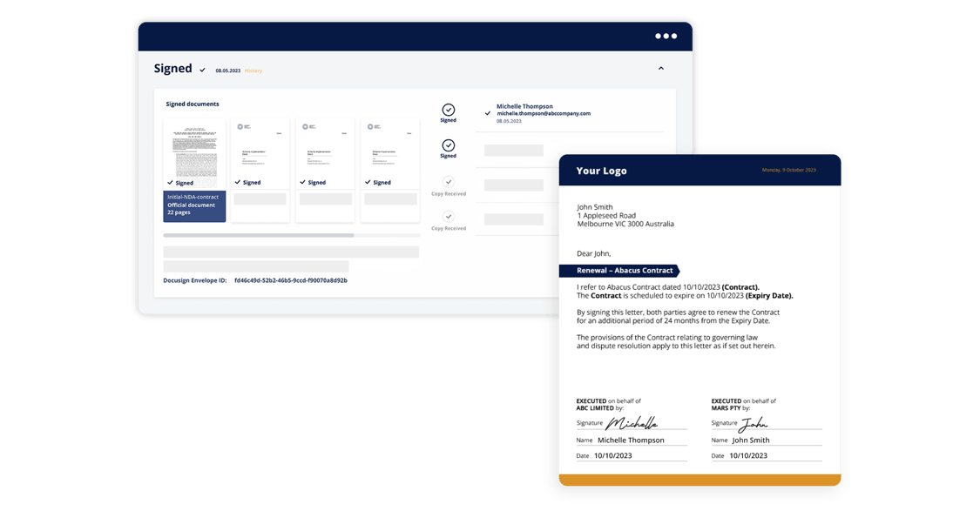The width and height of the screenshot is (980, 511).
Task: Click the Signed status icon beside Michelle Thompson
Action: point(449,110)
